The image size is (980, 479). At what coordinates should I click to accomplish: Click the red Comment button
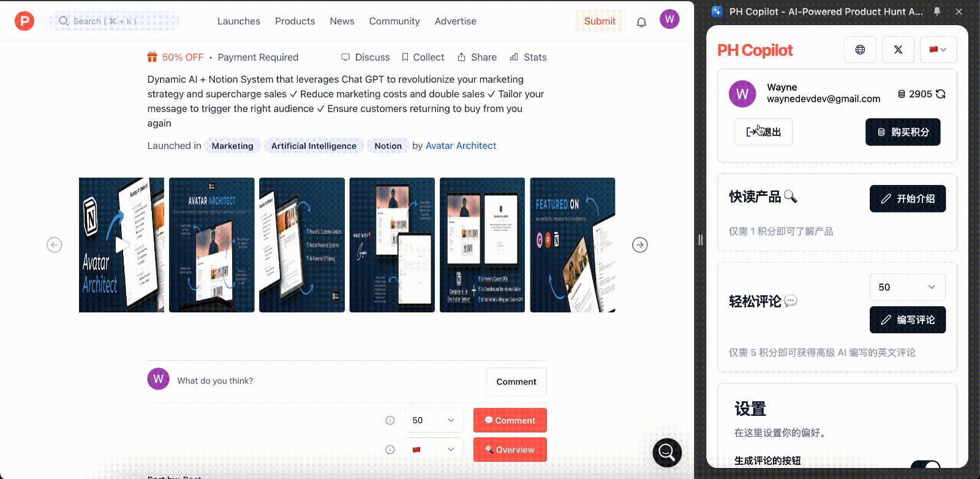(x=510, y=420)
